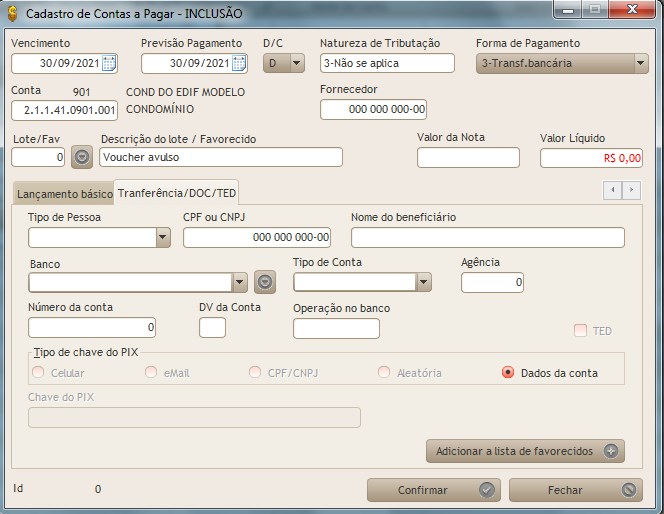Select the Celular PIX key type

(39, 373)
